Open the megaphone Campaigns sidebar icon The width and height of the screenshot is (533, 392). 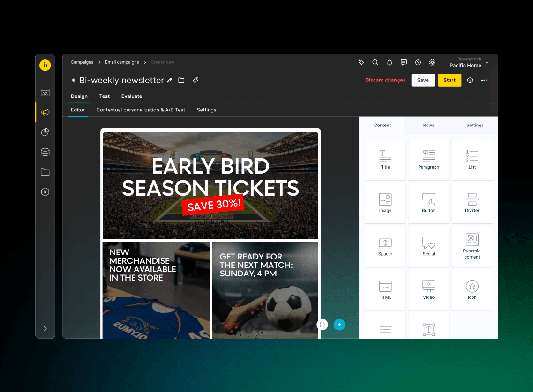pos(45,112)
